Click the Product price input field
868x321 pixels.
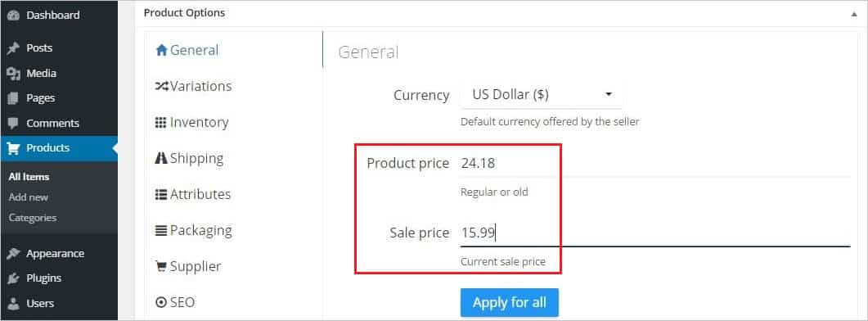click(654, 164)
